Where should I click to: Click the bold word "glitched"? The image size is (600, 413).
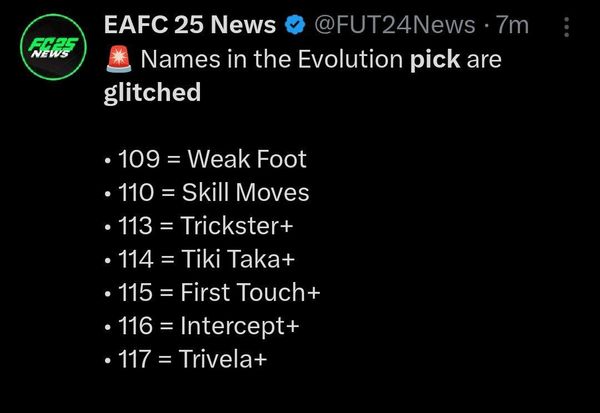tap(152, 93)
